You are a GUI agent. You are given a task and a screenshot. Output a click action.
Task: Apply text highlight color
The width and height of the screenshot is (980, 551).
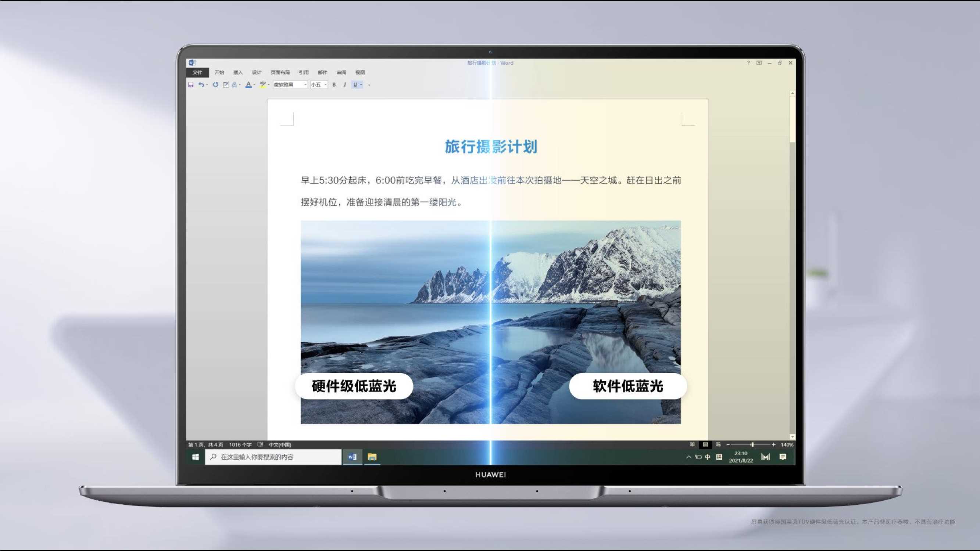(x=264, y=84)
